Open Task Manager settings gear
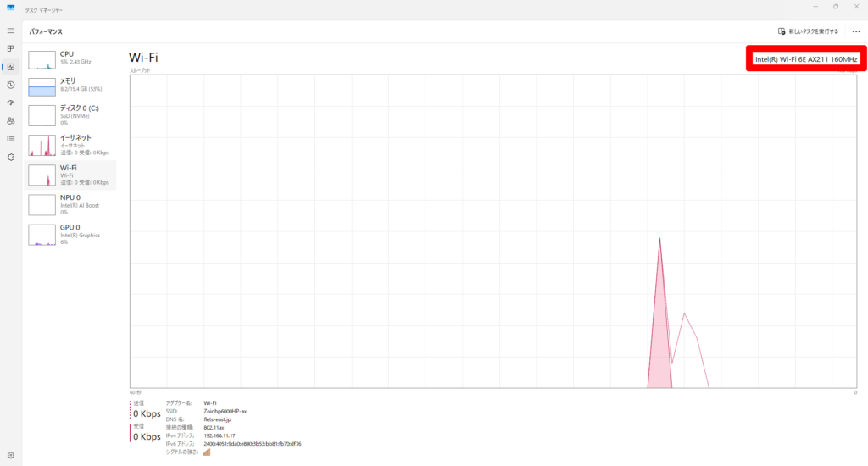 [11, 455]
